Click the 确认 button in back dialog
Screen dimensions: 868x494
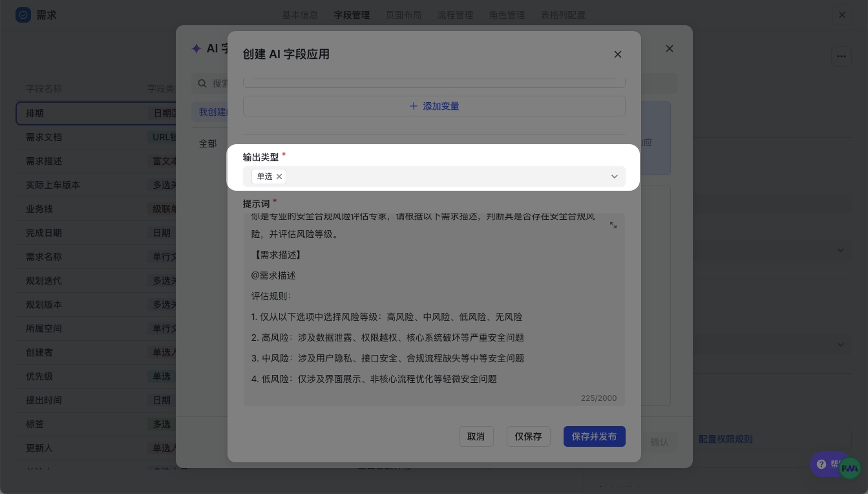(659, 442)
